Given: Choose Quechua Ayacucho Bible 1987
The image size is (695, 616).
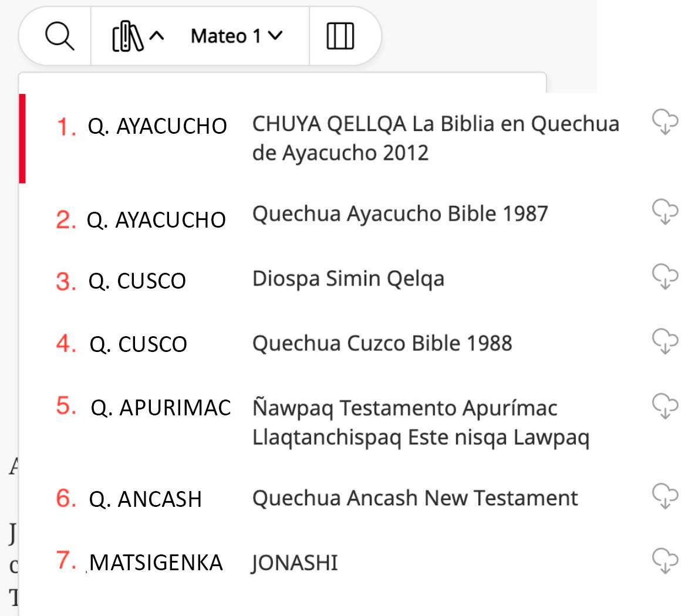Looking at the screenshot, I should 400,214.
